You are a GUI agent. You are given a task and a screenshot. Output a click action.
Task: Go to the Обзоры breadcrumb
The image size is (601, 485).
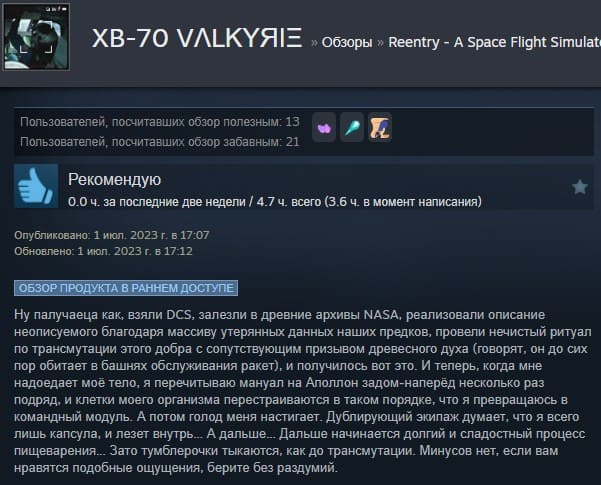click(347, 42)
